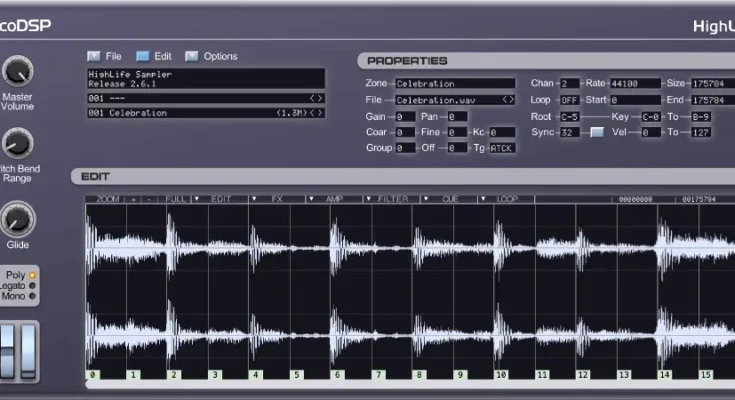This screenshot has height=400, width=735.
Task: Click the program 001 Celebration selector arrows
Action: point(316,113)
